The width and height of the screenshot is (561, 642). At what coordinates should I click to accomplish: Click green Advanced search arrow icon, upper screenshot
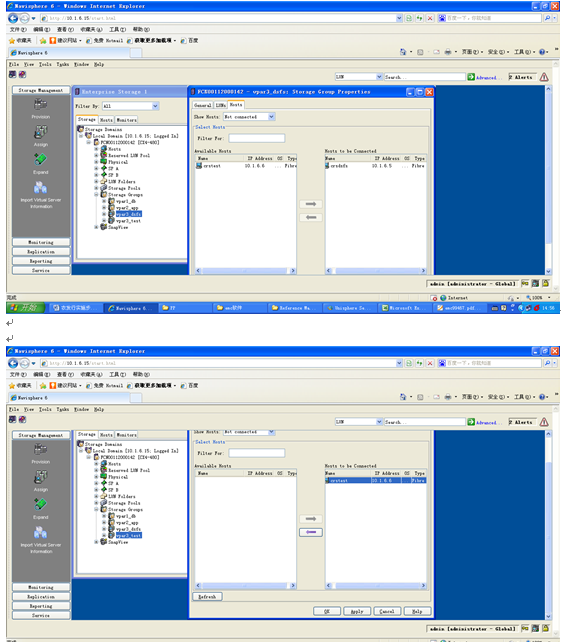471,77
